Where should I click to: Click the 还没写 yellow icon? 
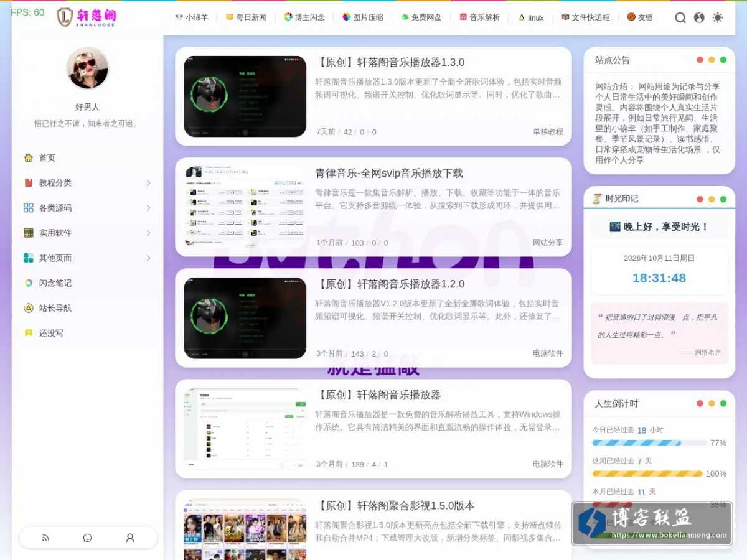[x=29, y=333]
